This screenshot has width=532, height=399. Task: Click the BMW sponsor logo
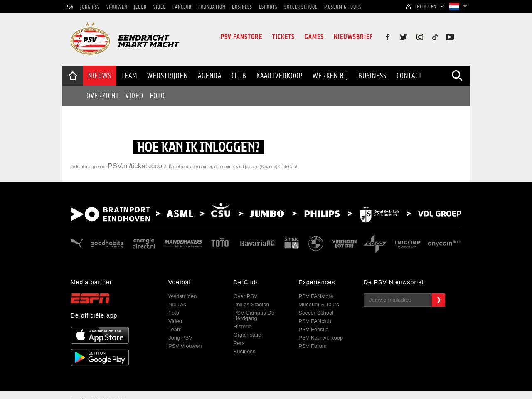coord(316,244)
